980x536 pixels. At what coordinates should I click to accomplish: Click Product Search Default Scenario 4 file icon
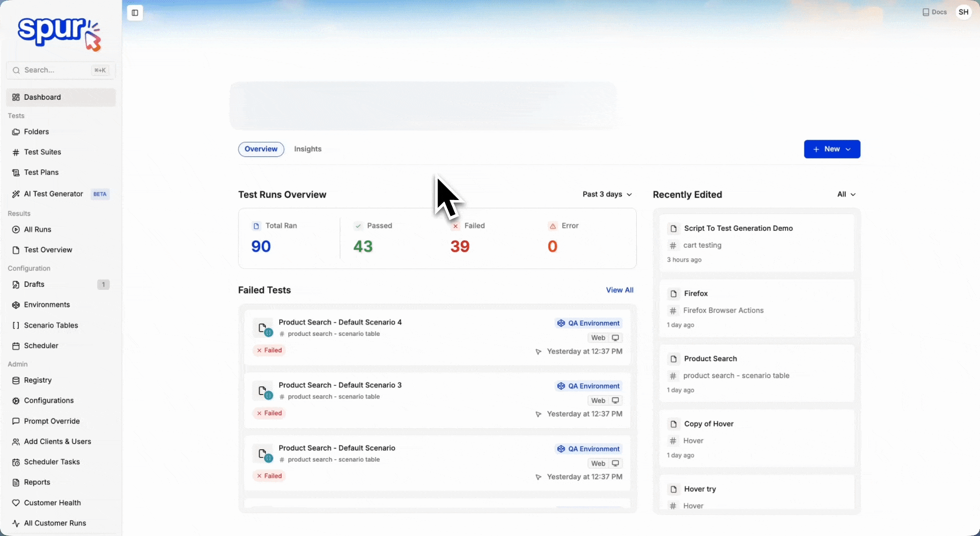point(263,328)
